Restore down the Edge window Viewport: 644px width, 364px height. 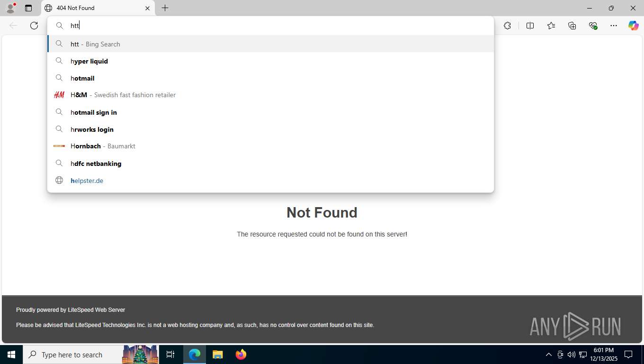[611, 8]
